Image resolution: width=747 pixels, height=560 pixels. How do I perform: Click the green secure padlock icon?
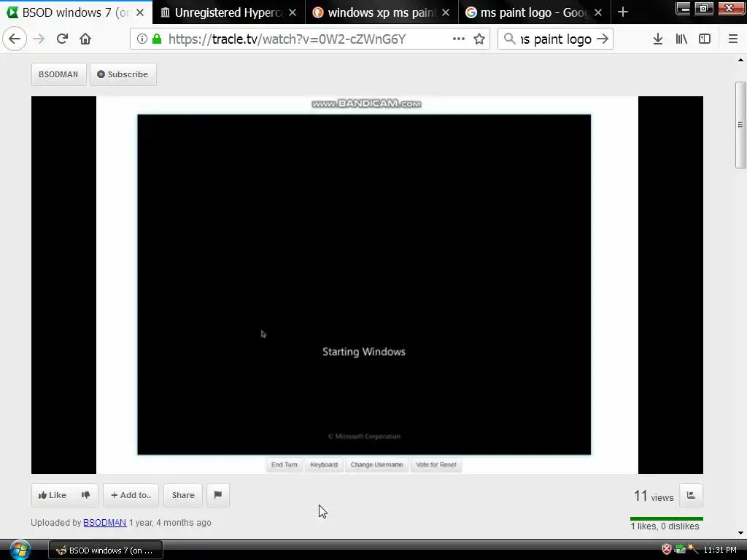[x=157, y=39]
